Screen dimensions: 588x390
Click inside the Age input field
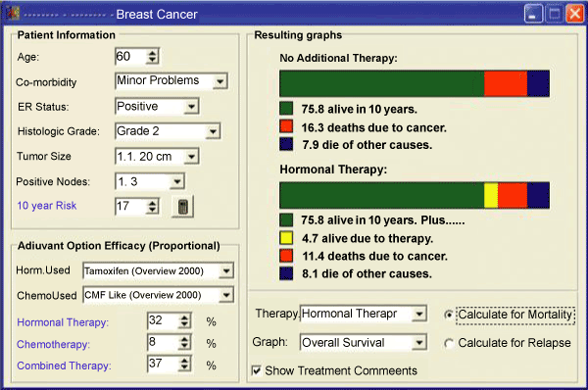point(130,57)
